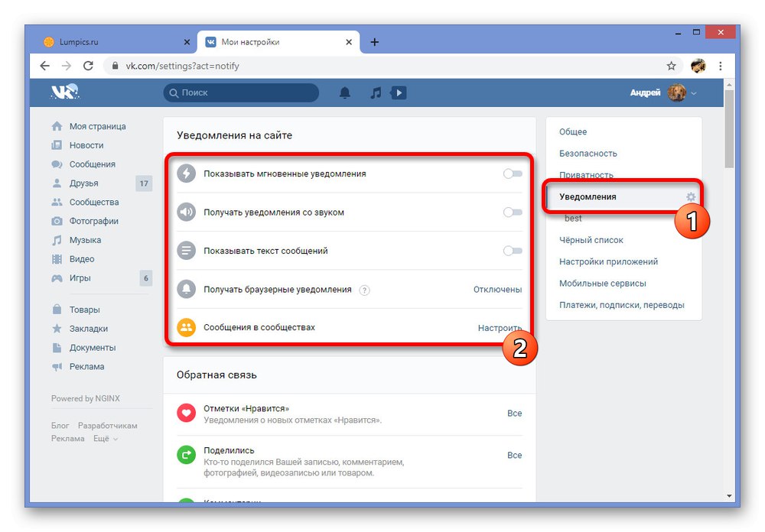This screenshot has width=765, height=532.
Task: Click the green share icon for Поделились
Action: [x=186, y=456]
